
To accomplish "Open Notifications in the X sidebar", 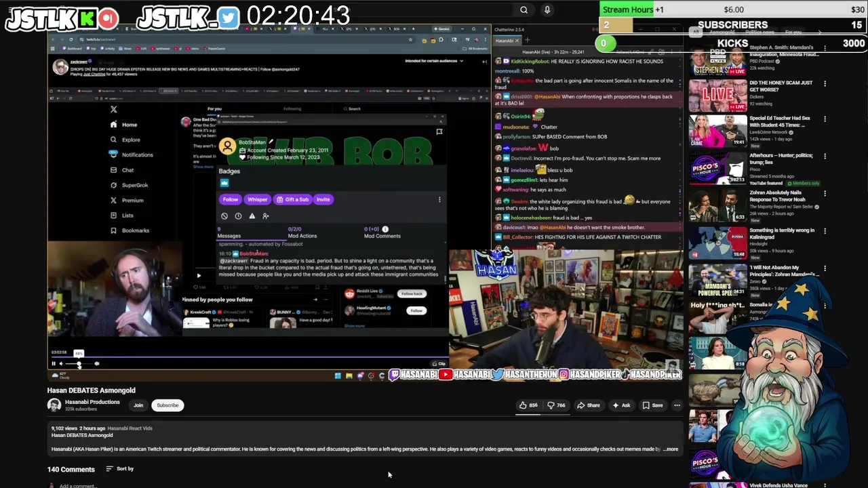I will coord(132,155).
